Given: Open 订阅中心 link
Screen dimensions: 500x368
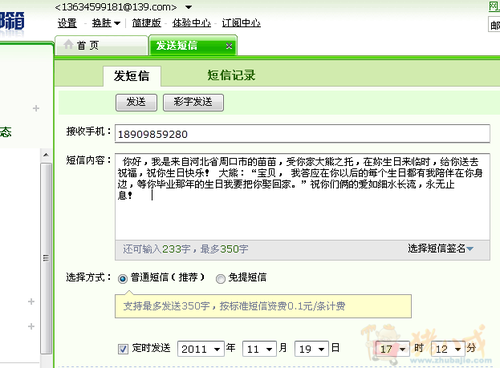Looking at the screenshot, I should 241,23.
